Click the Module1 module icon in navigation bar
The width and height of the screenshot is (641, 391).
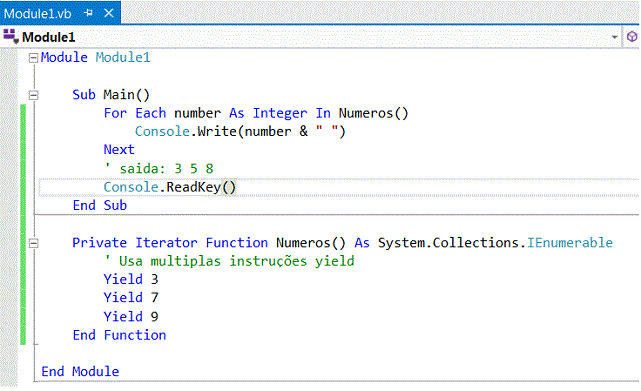point(11,36)
